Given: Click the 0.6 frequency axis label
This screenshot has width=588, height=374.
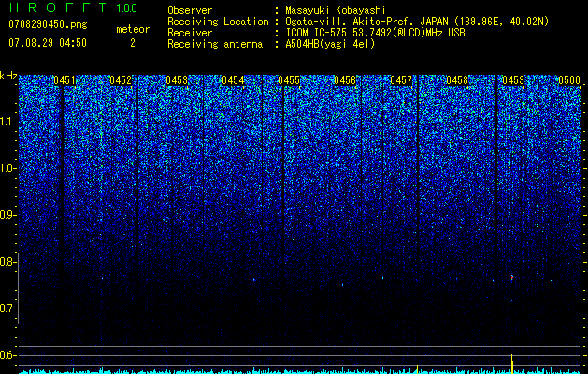Looking at the screenshot, I should click(7, 355).
